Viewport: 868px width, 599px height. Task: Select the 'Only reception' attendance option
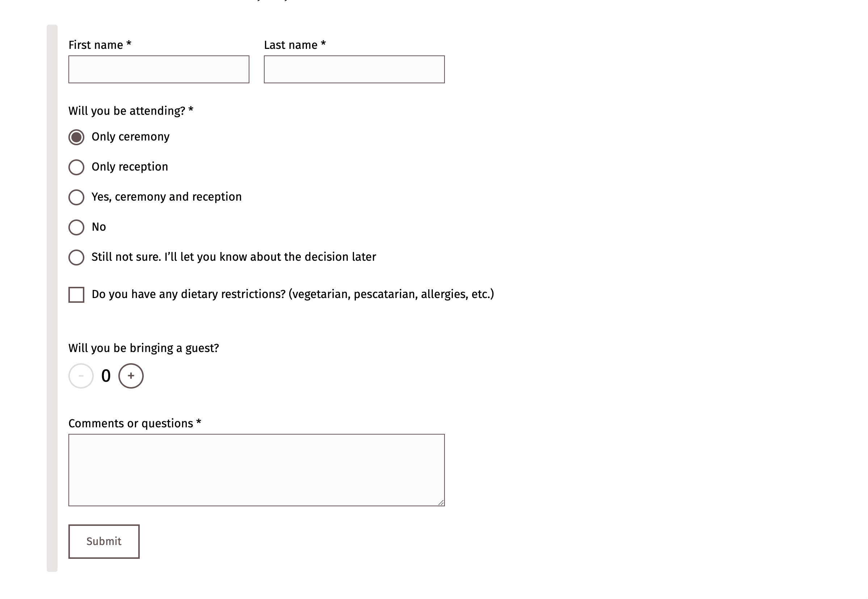pos(76,166)
